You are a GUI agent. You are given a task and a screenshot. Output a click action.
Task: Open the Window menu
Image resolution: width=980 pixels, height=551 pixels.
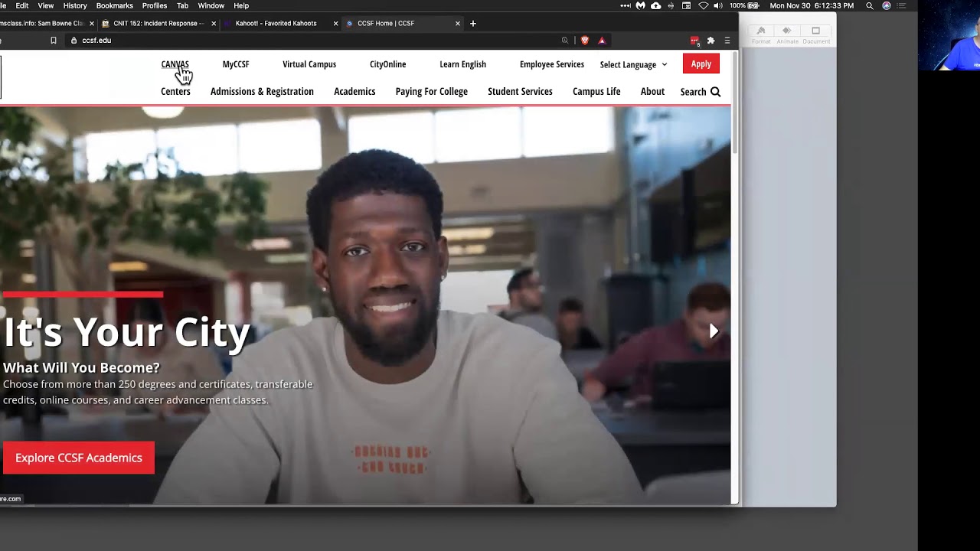tap(211, 5)
